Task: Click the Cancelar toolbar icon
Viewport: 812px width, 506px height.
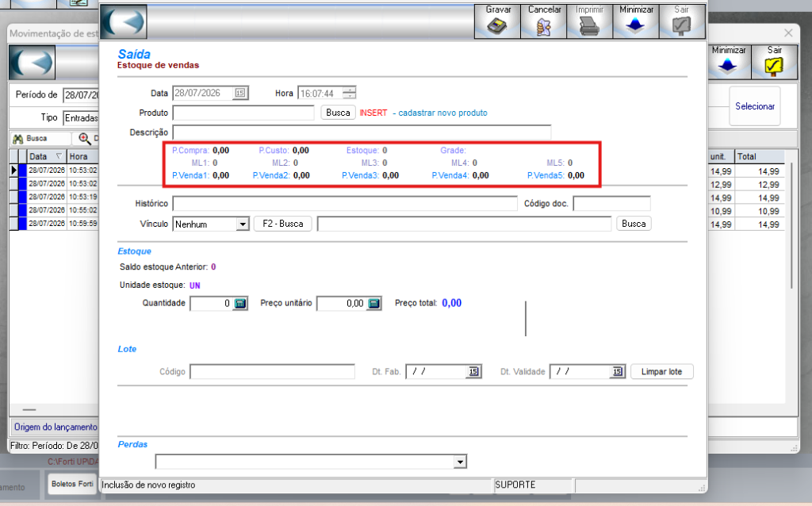Action: tap(544, 26)
